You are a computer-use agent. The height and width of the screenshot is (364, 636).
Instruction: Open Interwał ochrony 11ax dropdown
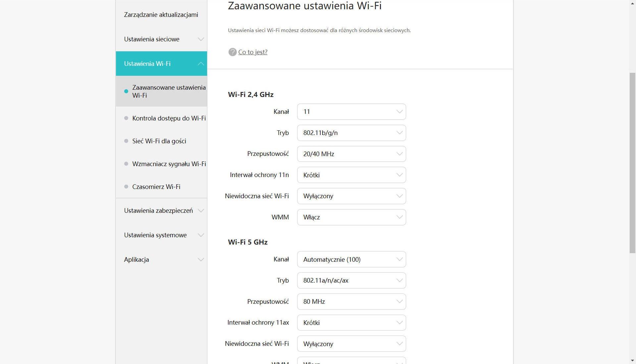click(x=351, y=323)
